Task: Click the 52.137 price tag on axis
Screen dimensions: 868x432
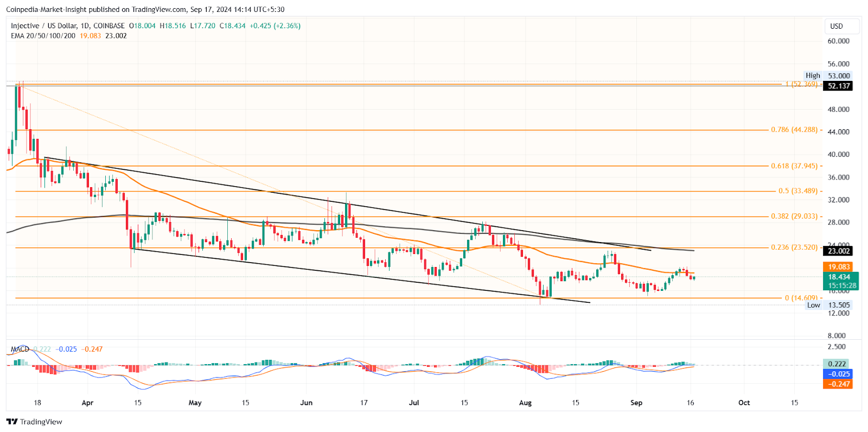Action: 838,86
